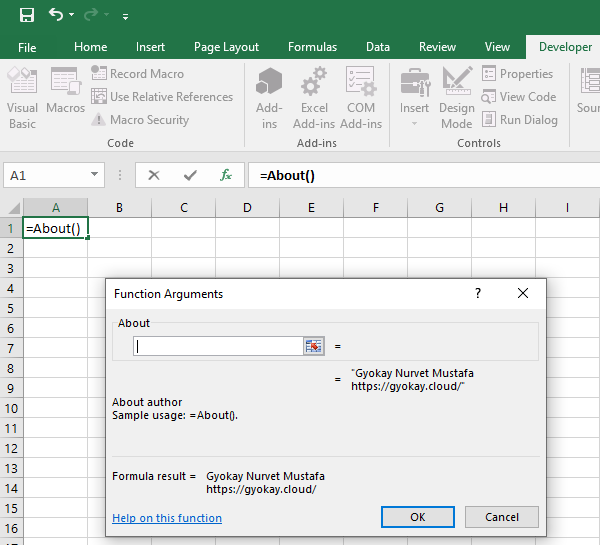Click the About argument input field
This screenshot has width=600, height=545.
pos(218,346)
